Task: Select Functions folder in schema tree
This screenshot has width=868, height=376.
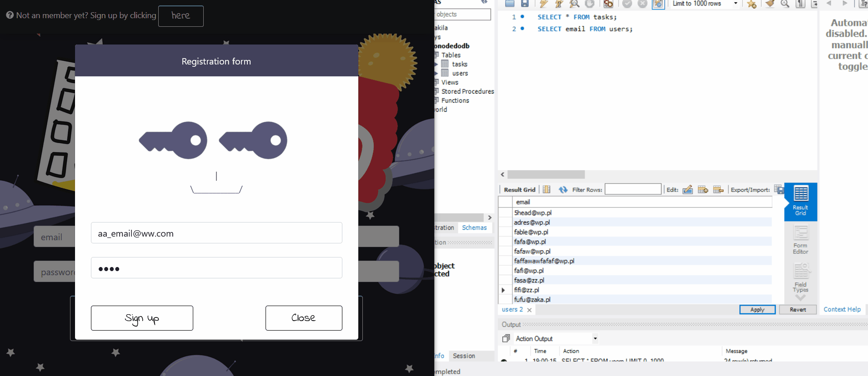Action: (x=455, y=100)
